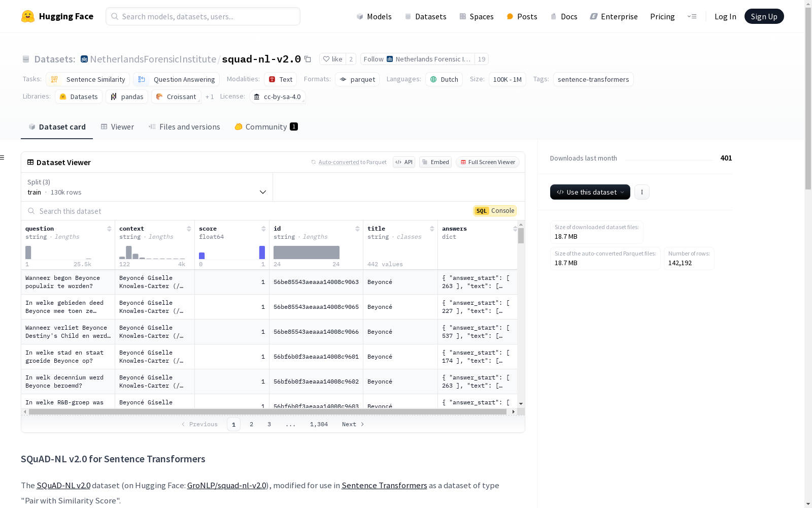
Task: Open Spaces in the top navigation
Action: (x=476, y=16)
